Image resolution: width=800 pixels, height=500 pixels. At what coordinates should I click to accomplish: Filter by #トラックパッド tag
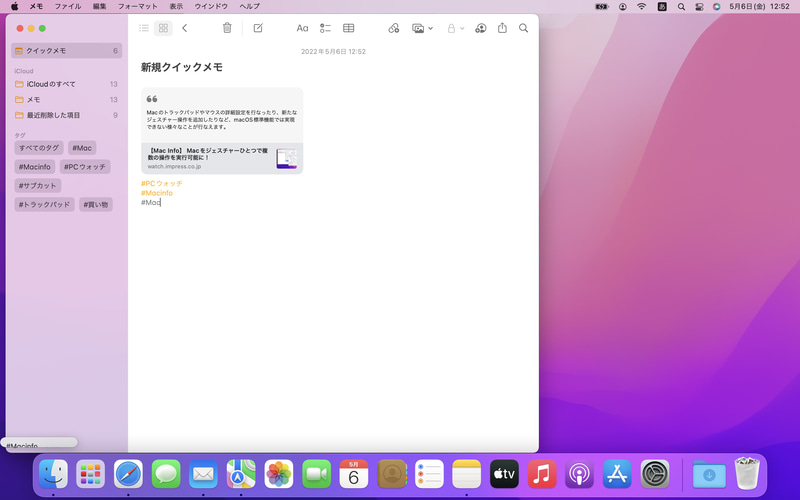44,205
